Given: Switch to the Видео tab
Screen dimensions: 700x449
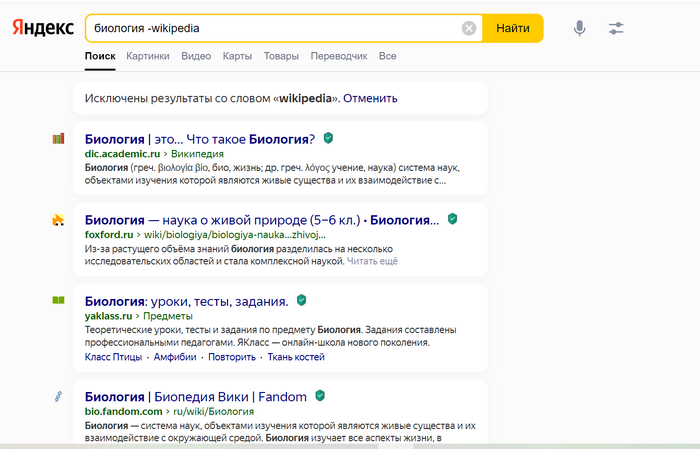Looking at the screenshot, I should pyautogui.click(x=196, y=56).
